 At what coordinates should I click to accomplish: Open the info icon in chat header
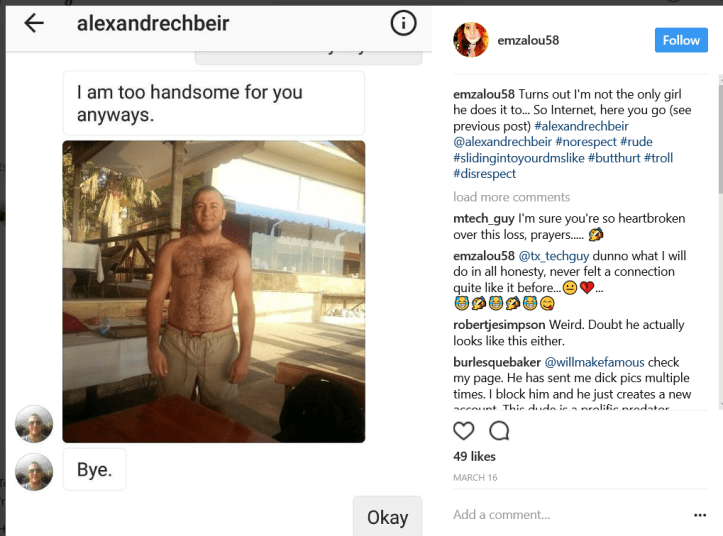403,23
